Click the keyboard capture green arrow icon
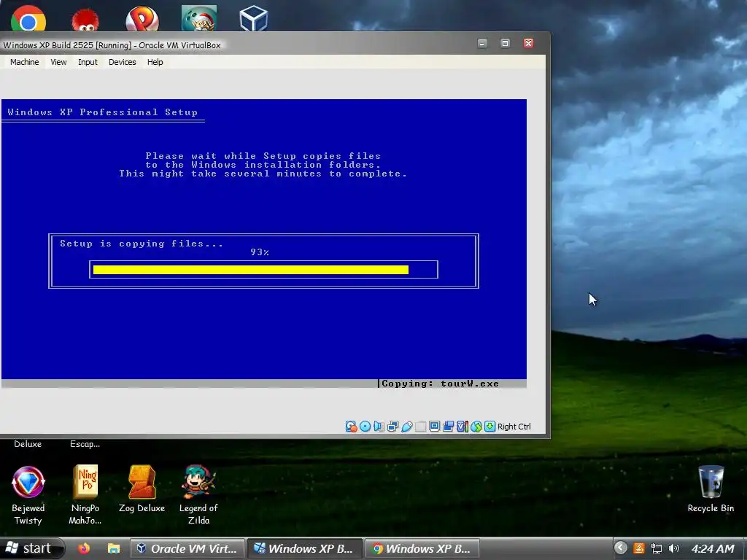This screenshot has height=560, width=747. coord(489,426)
